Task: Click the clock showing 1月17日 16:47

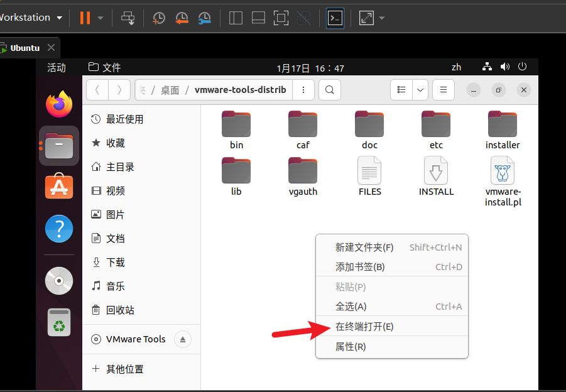Action: click(x=310, y=68)
